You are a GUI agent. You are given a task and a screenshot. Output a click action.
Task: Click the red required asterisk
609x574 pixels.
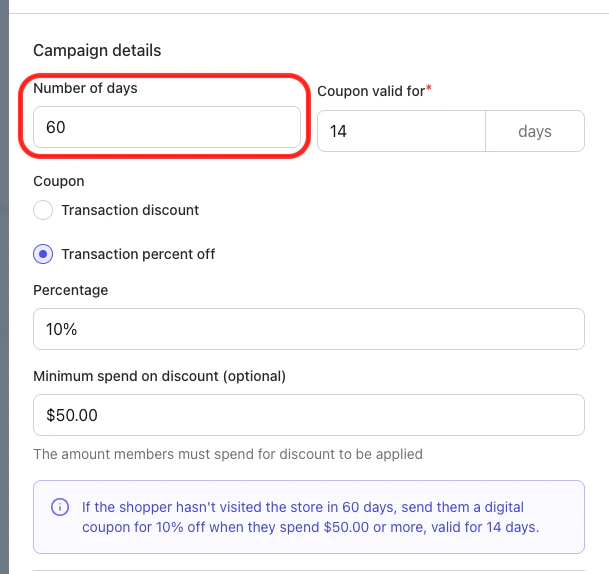pos(429,90)
